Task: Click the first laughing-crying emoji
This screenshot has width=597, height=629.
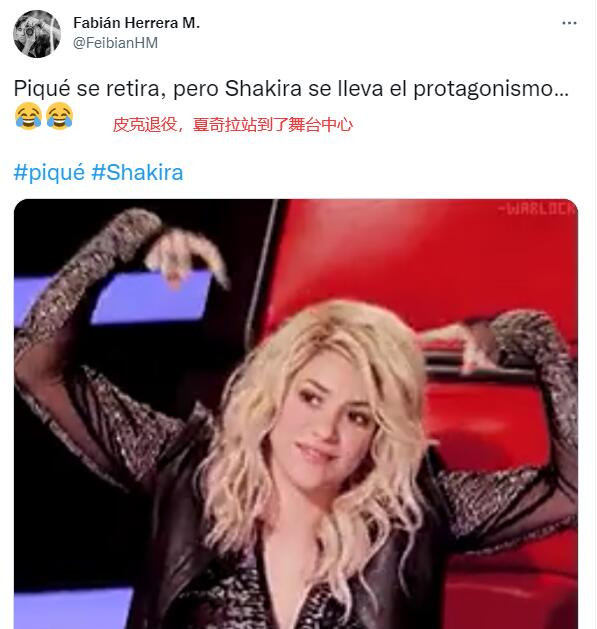Action: (x=28, y=116)
